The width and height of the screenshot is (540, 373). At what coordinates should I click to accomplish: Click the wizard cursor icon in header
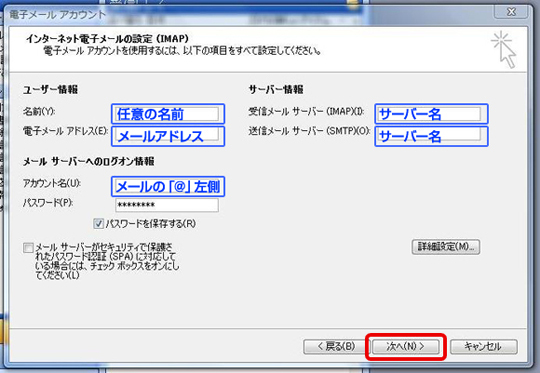[x=504, y=50]
